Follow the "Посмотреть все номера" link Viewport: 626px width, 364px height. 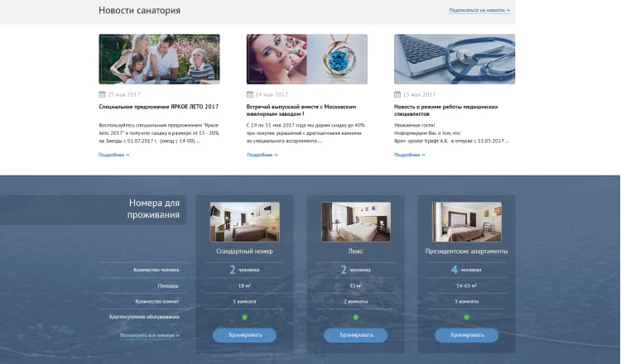(x=150, y=335)
